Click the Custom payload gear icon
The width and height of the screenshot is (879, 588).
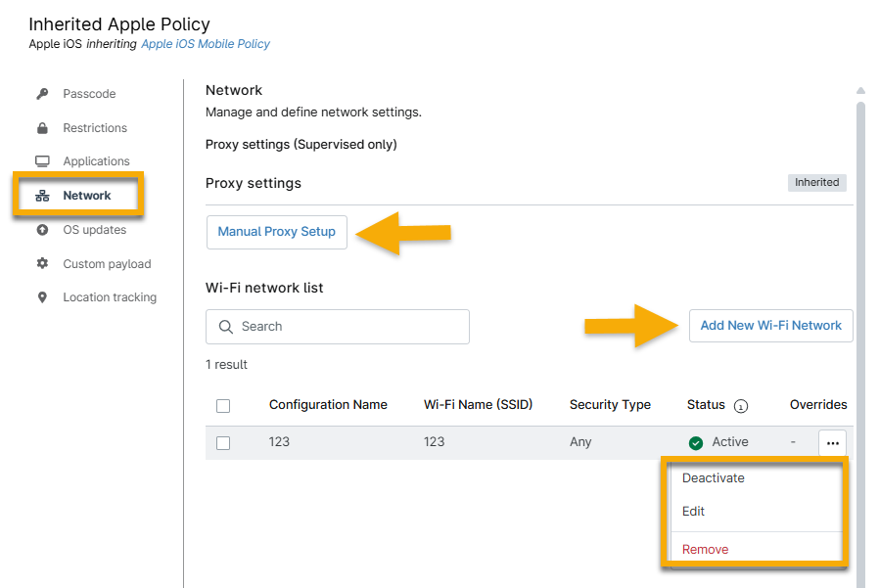click(x=42, y=264)
